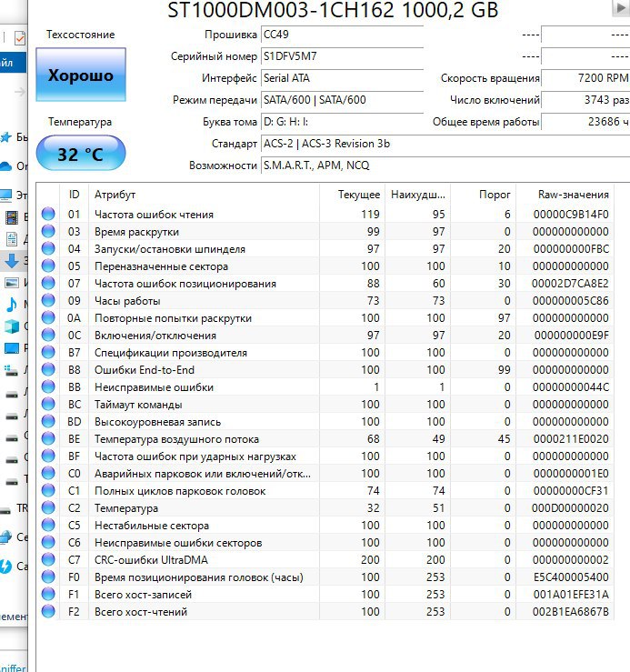This screenshot has height=672, width=630.
Task: Click drive letter field D: G: H: I:
Action: pos(342,122)
